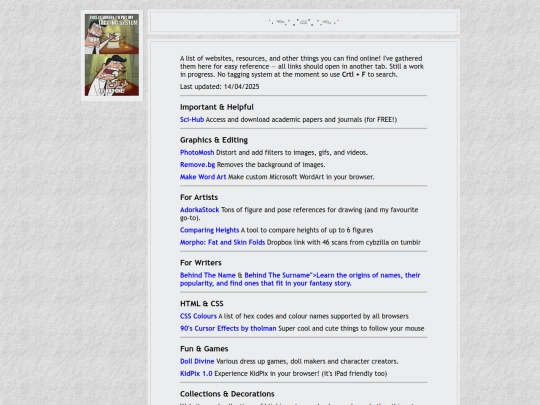
Task: Click the 'Graphics & Editing' heading
Action: click(214, 140)
